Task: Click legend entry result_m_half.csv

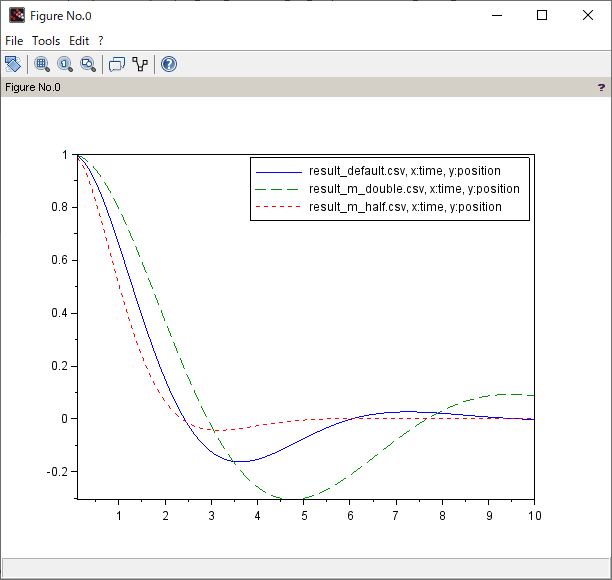Action: coord(405,207)
